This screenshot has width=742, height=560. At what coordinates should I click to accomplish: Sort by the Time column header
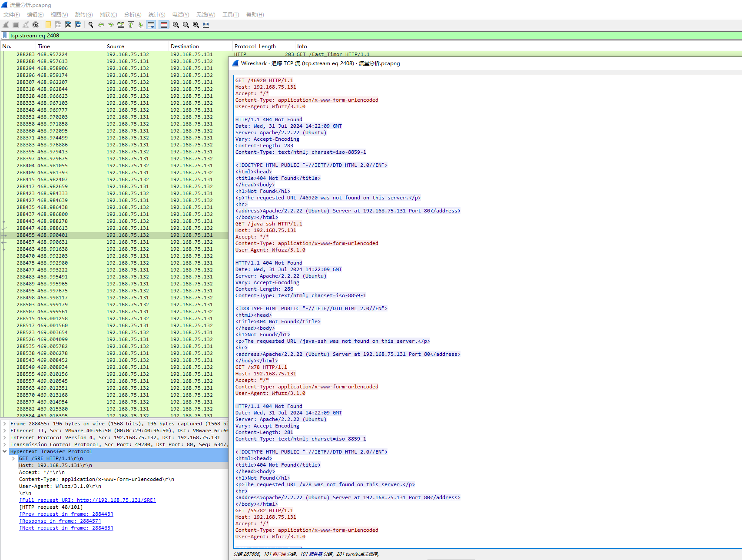(x=70, y=46)
